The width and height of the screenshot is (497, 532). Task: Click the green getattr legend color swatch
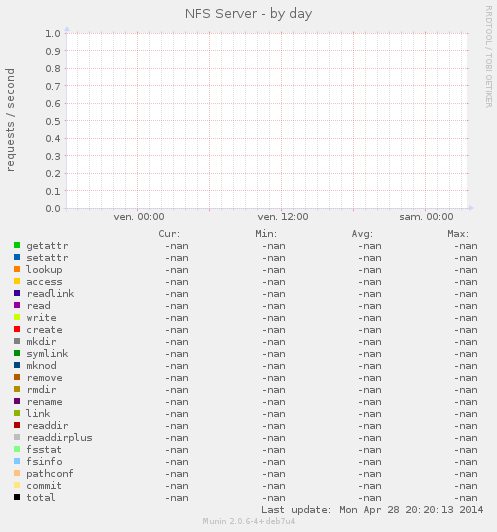[17, 245]
